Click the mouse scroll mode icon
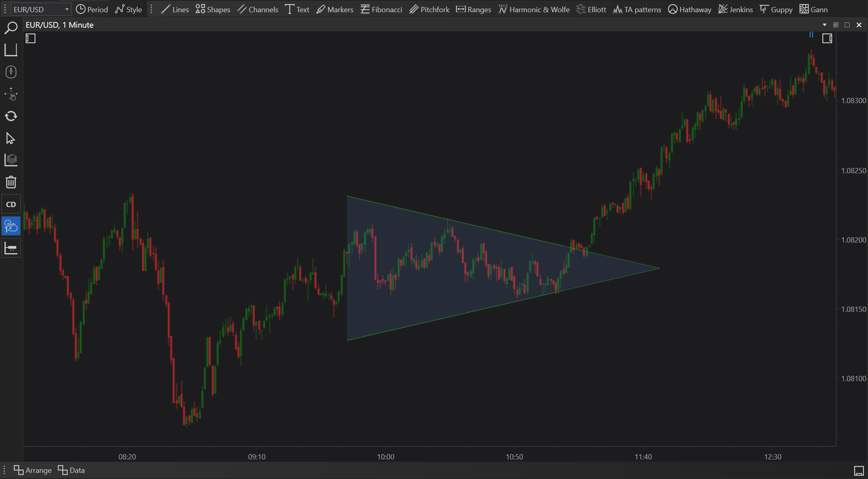The image size is (868, 479). pyautogui.click(x=11, y=72)
